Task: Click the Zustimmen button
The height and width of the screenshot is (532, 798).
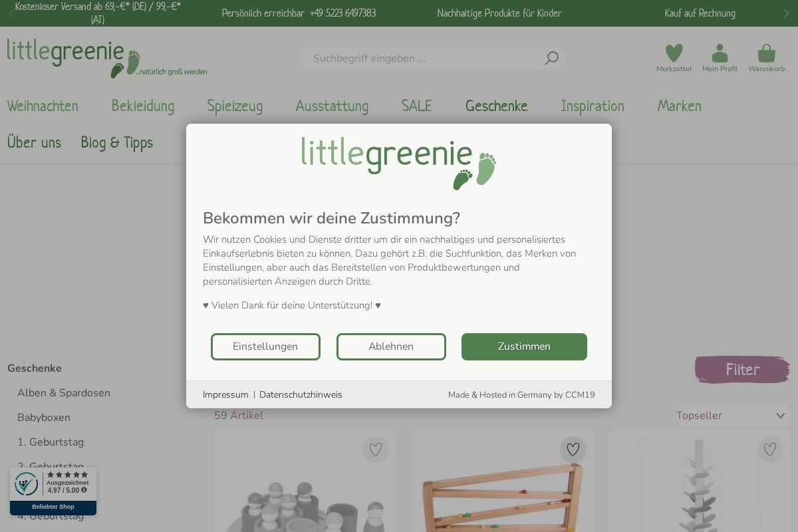Action: click(524, 346)
